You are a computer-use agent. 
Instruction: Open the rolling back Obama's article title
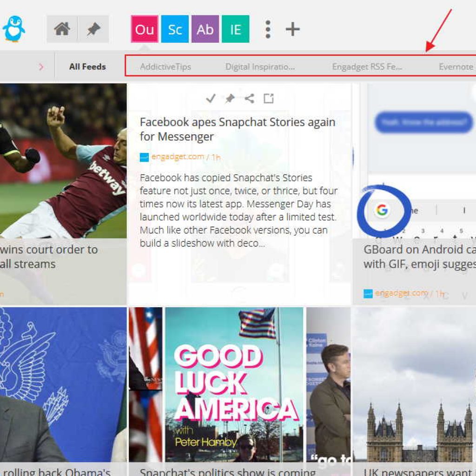(56, 471)
